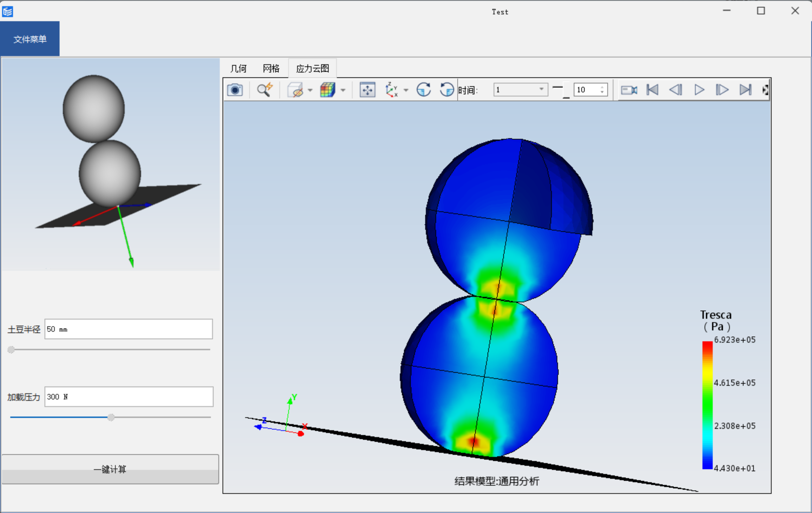Image resolution: width=812 pixels, height=513 pixels.
Task: Click the 土豆半径 slider handle
Action: 11,350
